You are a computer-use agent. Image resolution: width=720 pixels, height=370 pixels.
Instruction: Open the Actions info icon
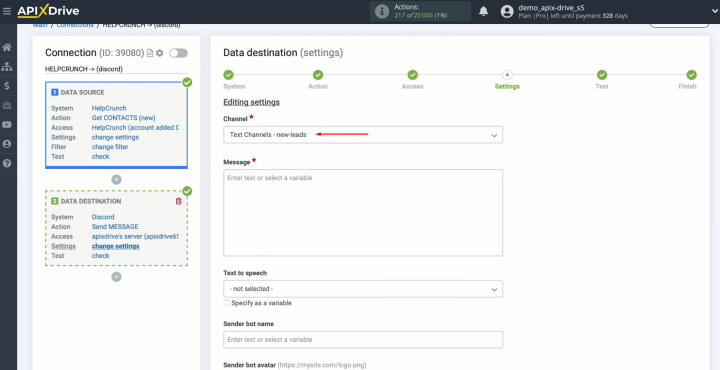coord(382,11)
